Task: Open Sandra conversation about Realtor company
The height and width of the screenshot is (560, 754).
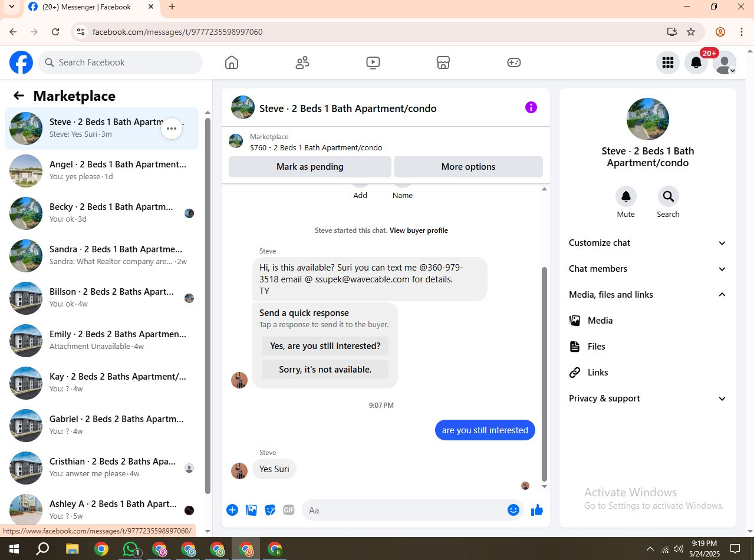Action: click(x=101, y=256)
